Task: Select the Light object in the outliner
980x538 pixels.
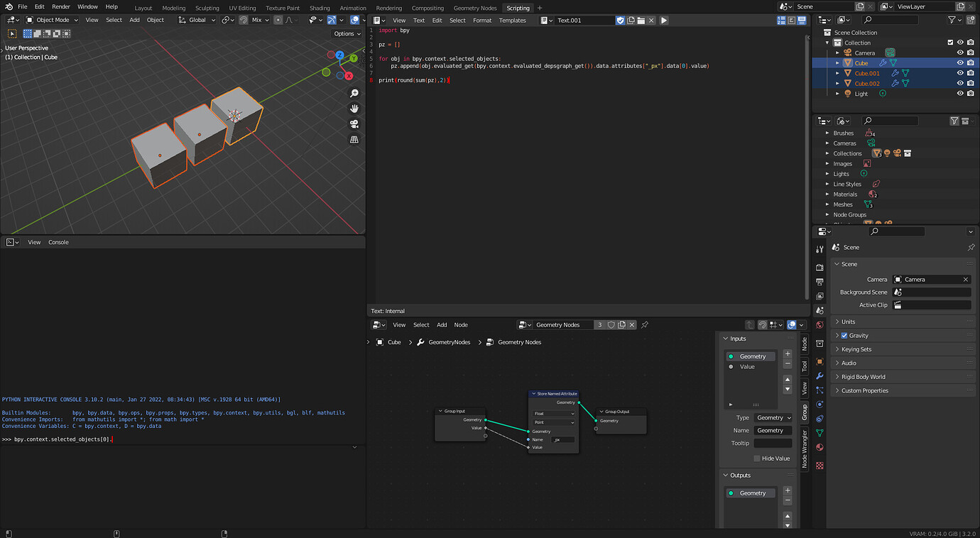Action: (861, 94)
